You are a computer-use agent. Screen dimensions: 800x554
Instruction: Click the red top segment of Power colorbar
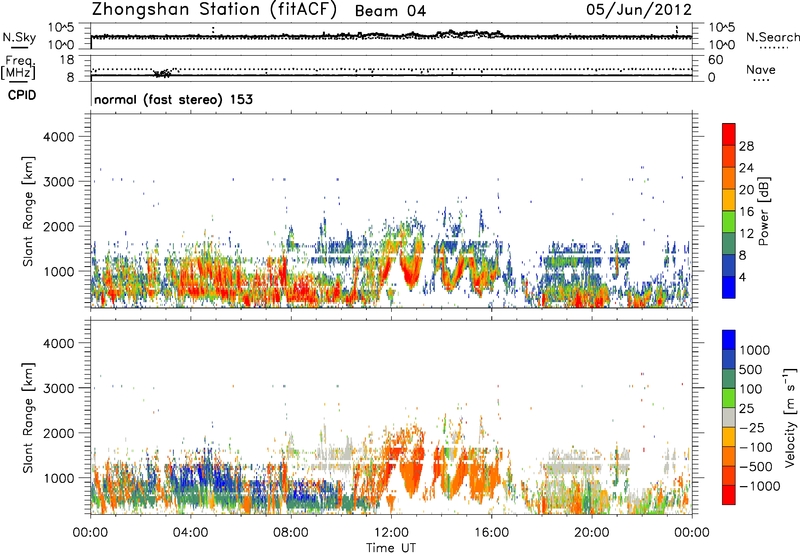[729, 135]
